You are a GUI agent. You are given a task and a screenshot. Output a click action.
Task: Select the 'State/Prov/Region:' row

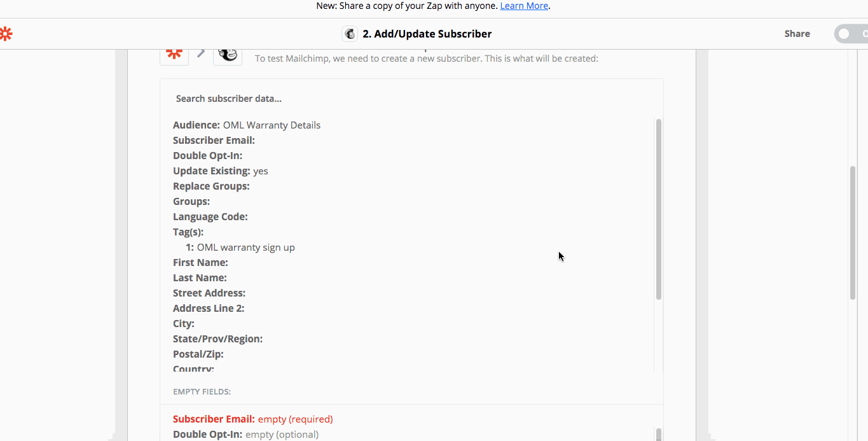pos(217,339)
